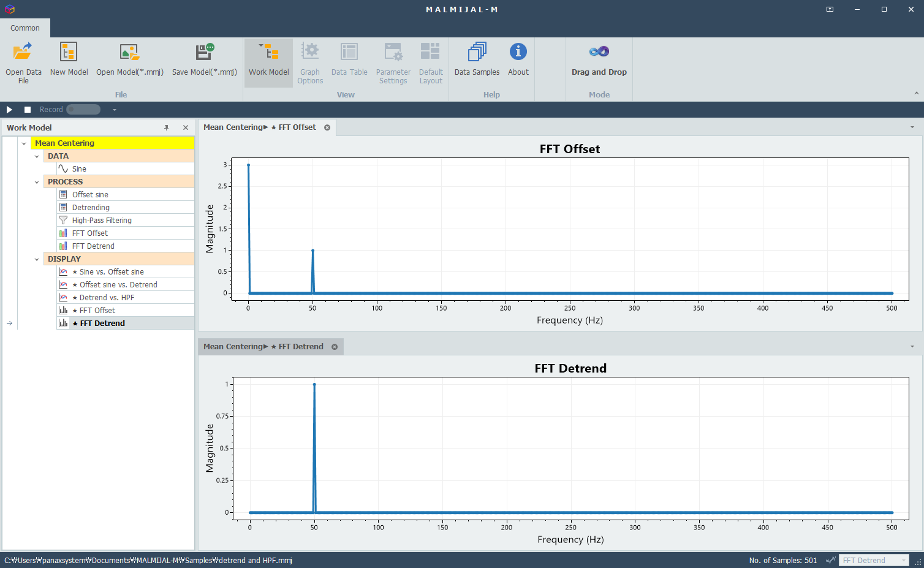The image size is (924, 568).
Task: Stop playback with the Stop button
Action: point(28,110)
